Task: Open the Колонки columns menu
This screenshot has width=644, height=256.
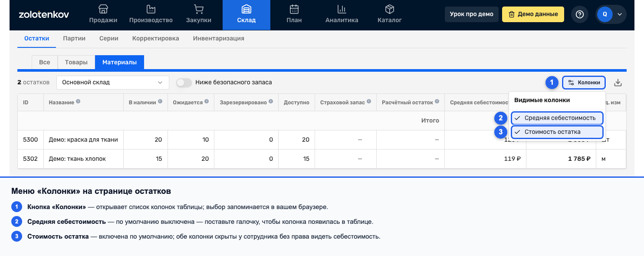Action: [x=584, y=82]
